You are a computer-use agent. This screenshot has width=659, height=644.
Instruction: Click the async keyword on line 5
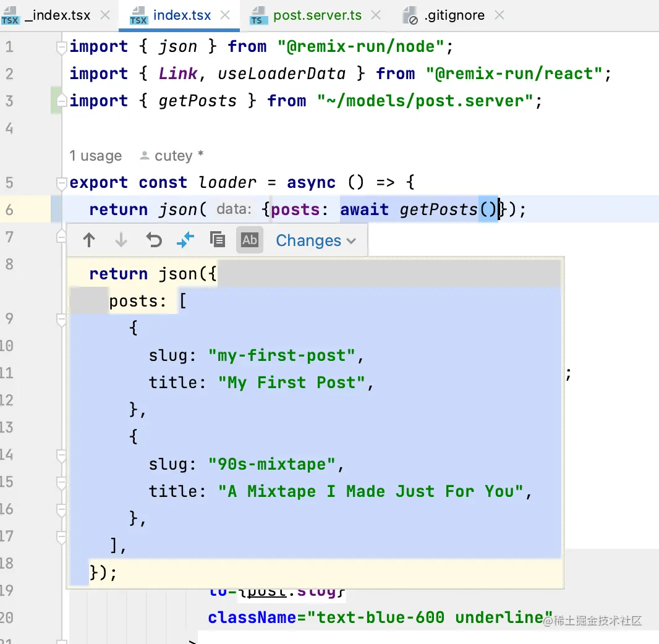click(x=311, y=183)
